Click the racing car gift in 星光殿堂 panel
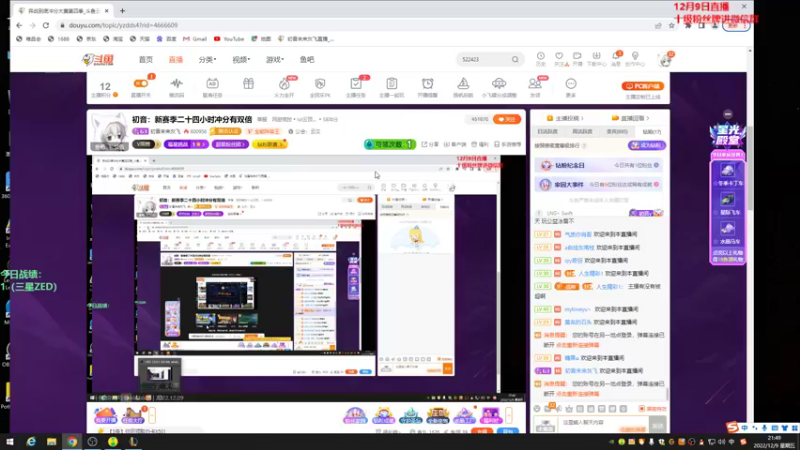Viewport: 800px width, 450px height. click(728, 203)
